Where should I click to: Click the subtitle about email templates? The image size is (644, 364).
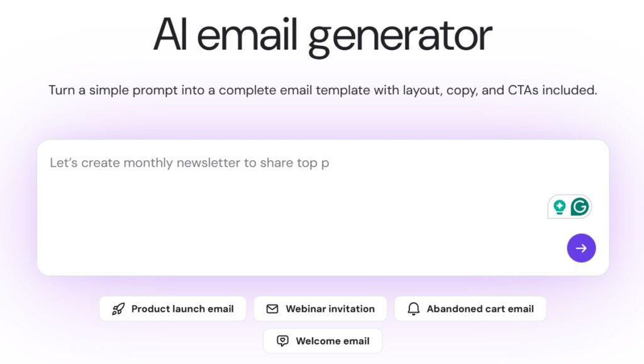(x=322, y=90)
